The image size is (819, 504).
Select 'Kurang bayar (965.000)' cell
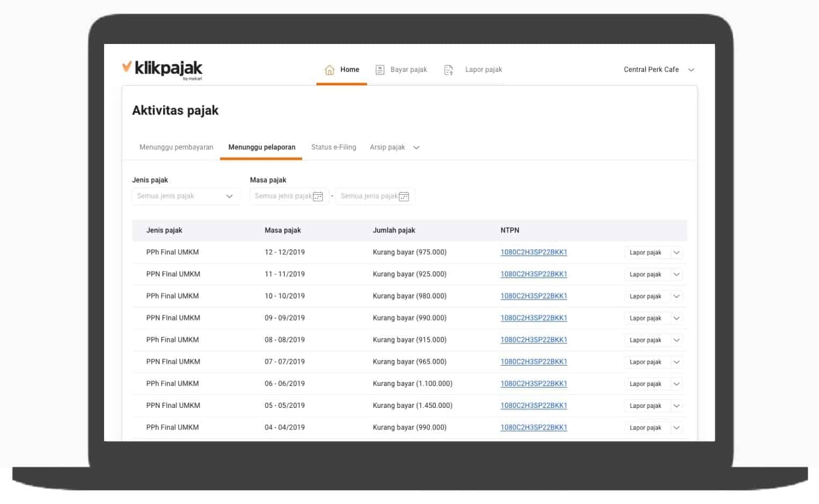(x=409, y=362)
